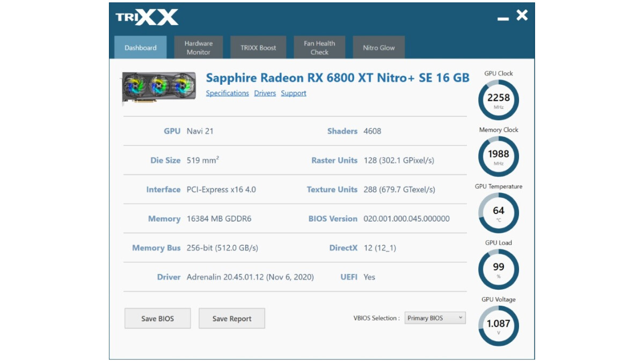Click the RX 6800 XT product title

click(x=339, y=78)
